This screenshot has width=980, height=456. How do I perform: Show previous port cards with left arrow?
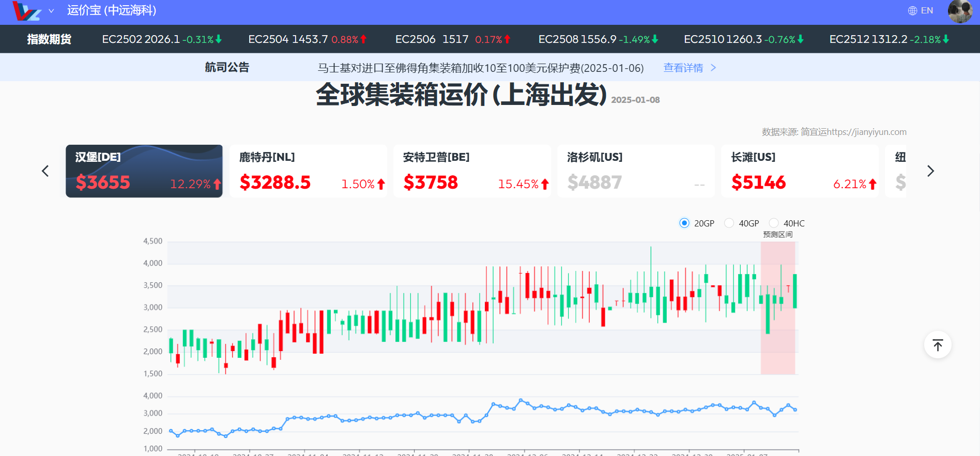point(45,171)
